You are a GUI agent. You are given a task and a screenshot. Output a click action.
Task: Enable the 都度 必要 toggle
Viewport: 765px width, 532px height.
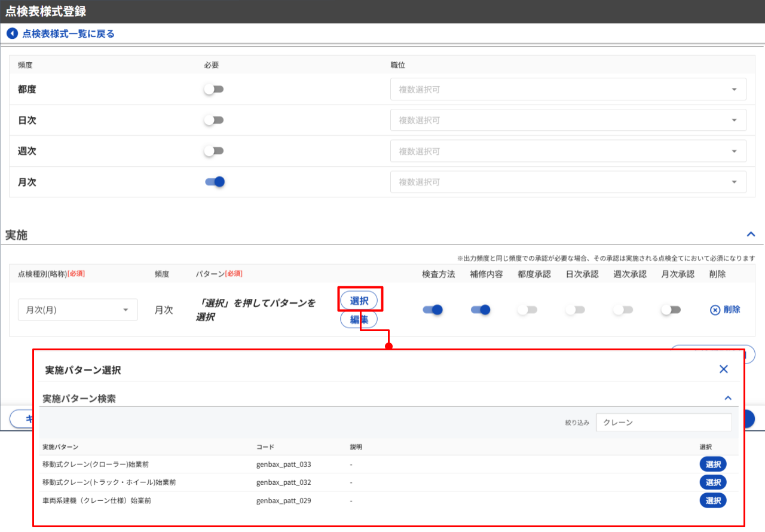point(213,89)
